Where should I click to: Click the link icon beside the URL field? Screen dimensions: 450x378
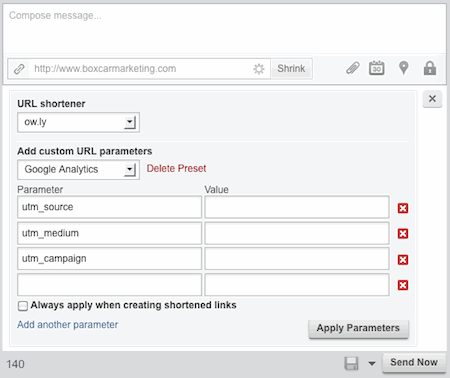(x=19, y=69)
